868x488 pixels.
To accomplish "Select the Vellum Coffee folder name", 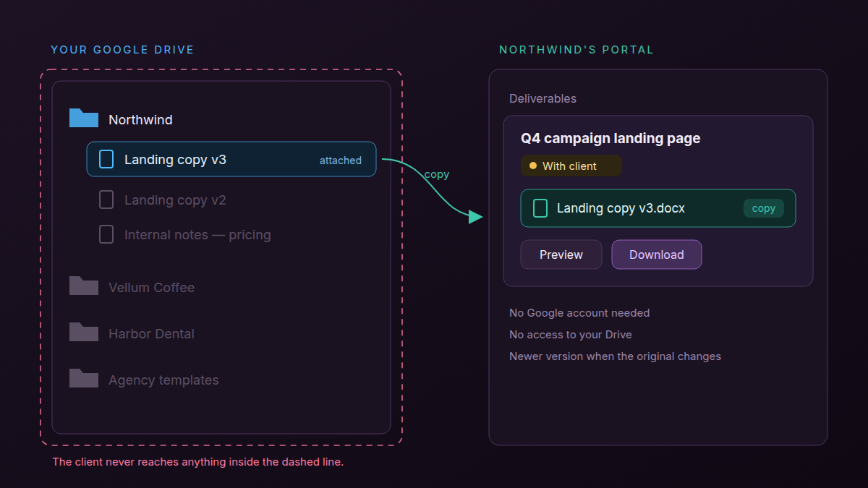I will point(151,288).
